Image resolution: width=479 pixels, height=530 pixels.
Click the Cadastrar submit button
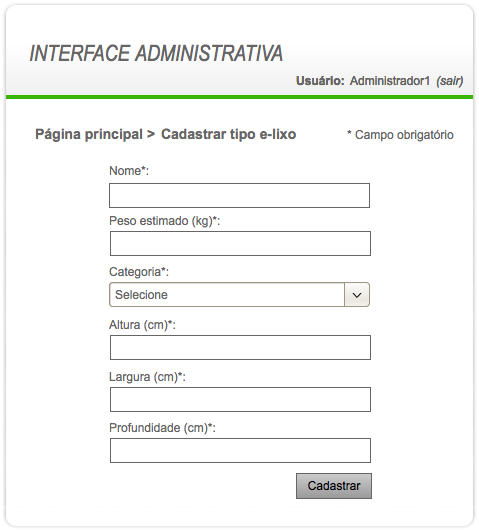pyautogui.click(x=334, y=486)
